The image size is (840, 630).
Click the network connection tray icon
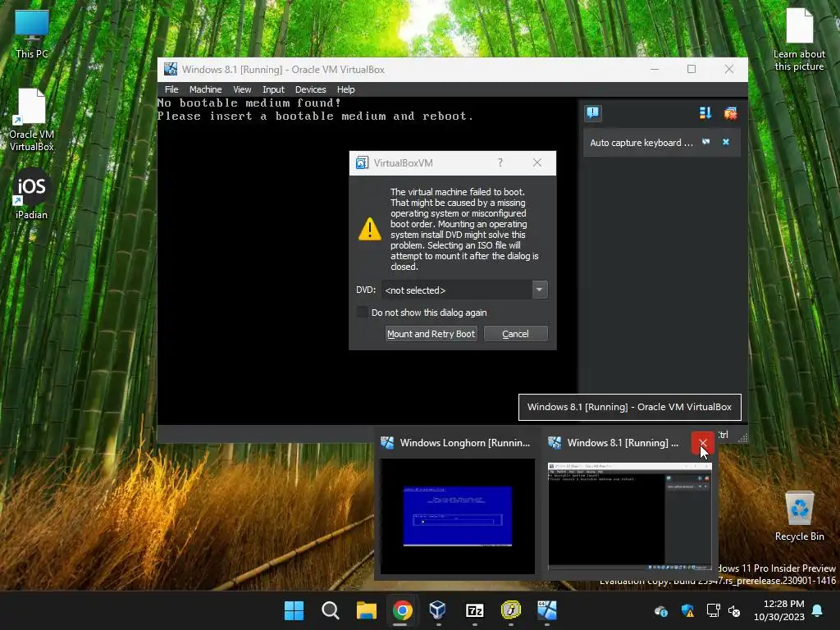(713, 610)
